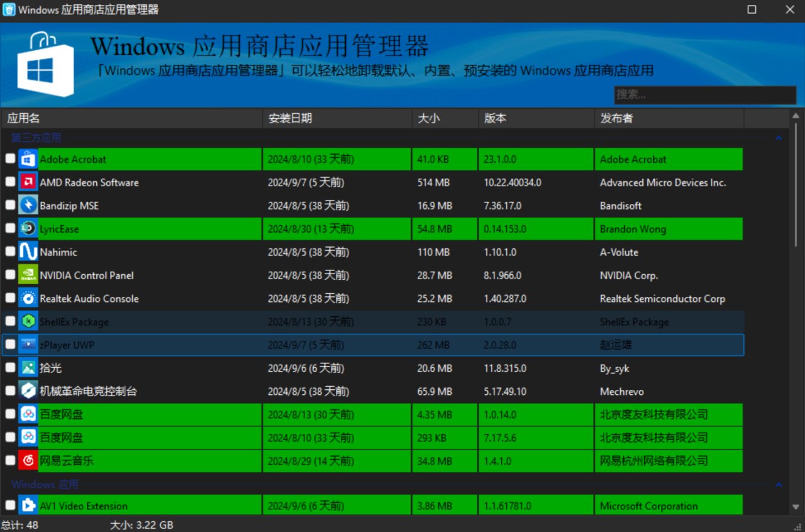Focus the 搜索 search box
The width and height of the screenshot is (805, 532).
[x=705, y=95]
